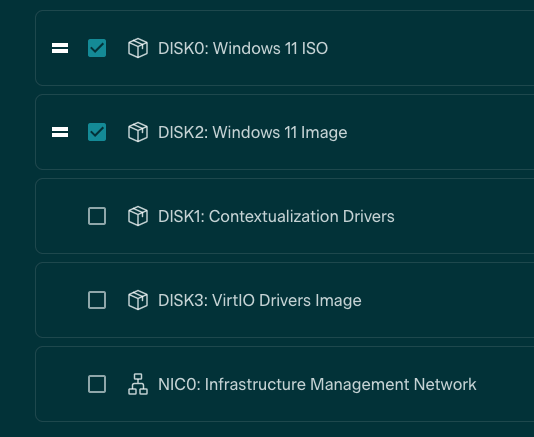Uncheck the DISK0 Windows 11 ISO checkbox
Screen dimensions: 534x437
point(97,48)
